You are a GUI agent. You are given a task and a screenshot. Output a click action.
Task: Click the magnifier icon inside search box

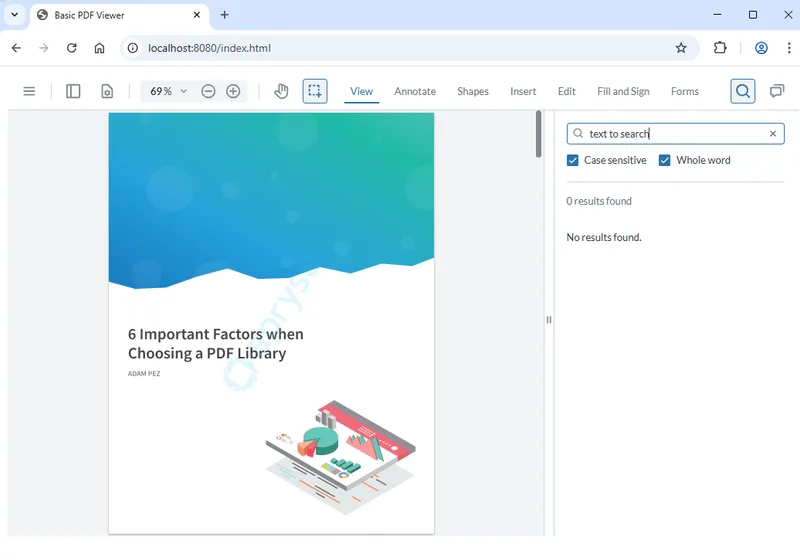coord(578,134)
